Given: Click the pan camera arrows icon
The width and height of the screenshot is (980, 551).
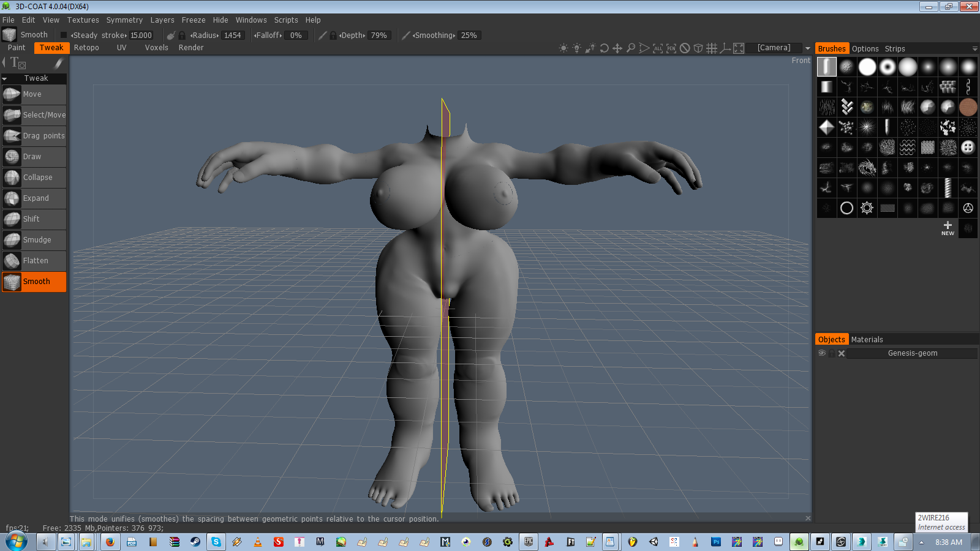Looking at the screenshot, I should click(617, 48).
